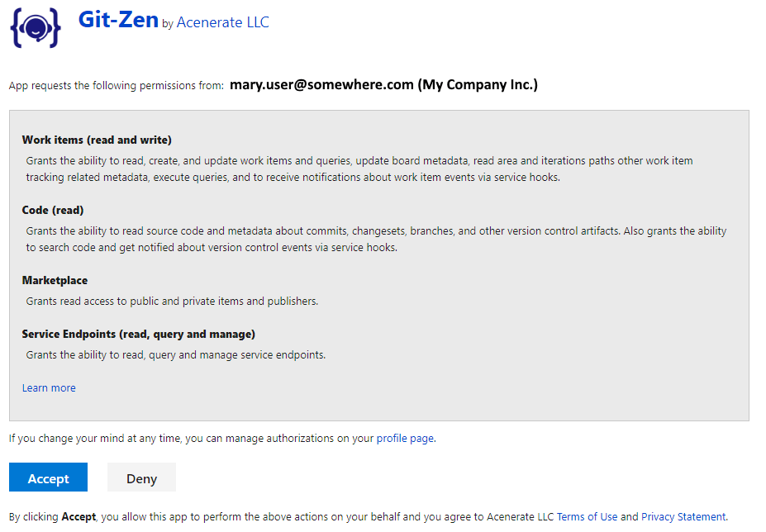
Task: Select the Code (read) permission heading
Action: pos(53,210)
